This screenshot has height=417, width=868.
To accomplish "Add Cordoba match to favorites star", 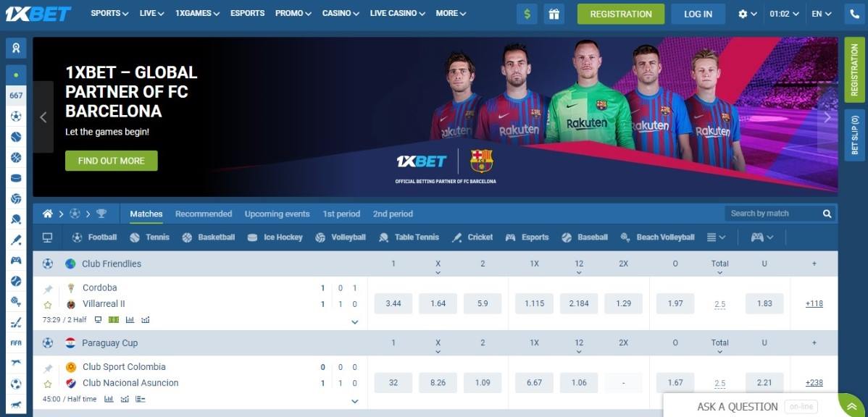I will [x=48, y=304].
